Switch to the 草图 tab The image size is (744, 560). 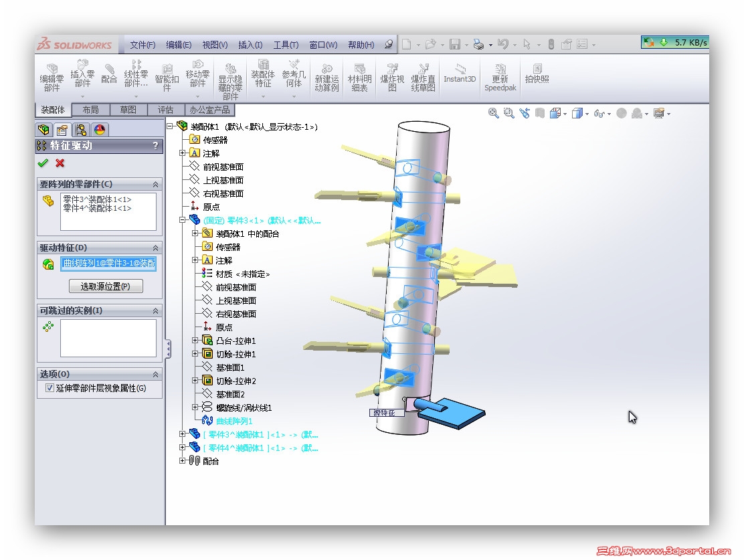[x=128, y=110]
